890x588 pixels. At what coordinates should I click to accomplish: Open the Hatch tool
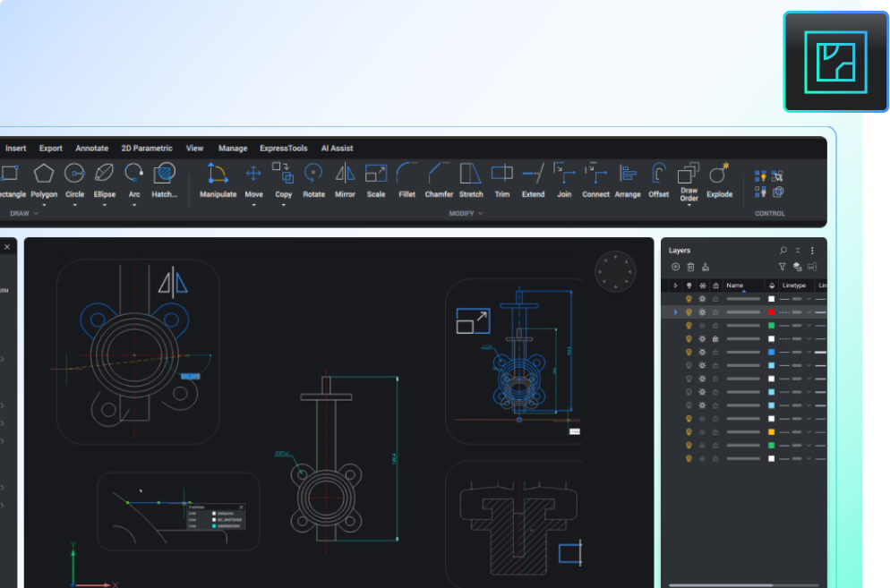pyautogui.click(x=165, y=181)
